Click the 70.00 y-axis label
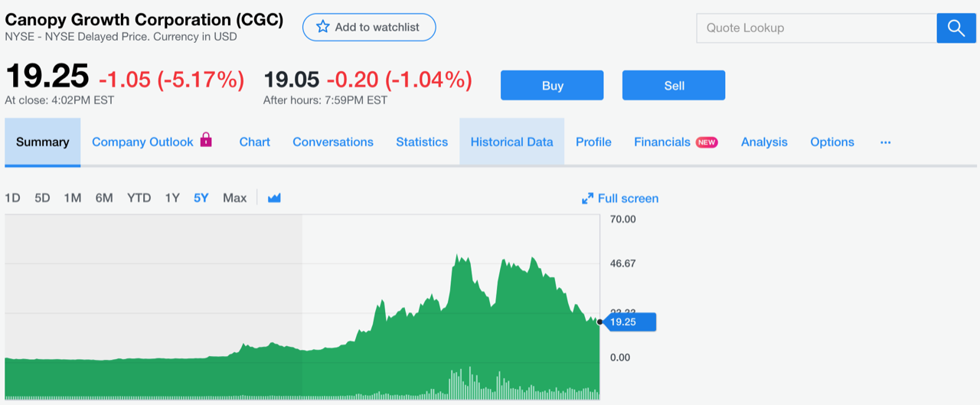The image size is (980, 405). 622,220
